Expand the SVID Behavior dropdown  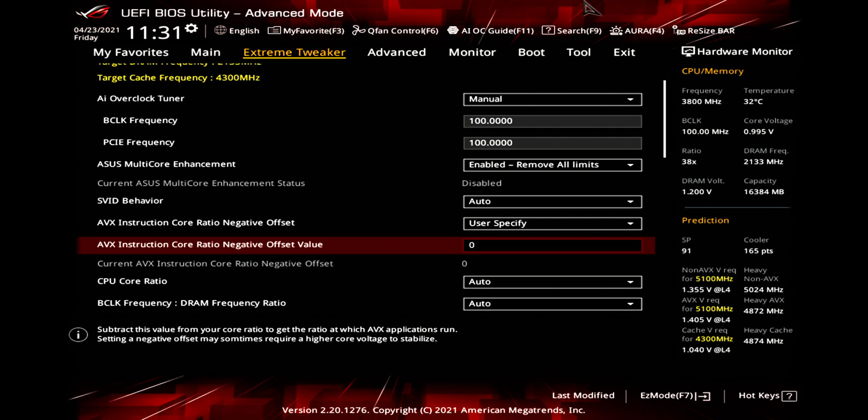pos(552,201)
